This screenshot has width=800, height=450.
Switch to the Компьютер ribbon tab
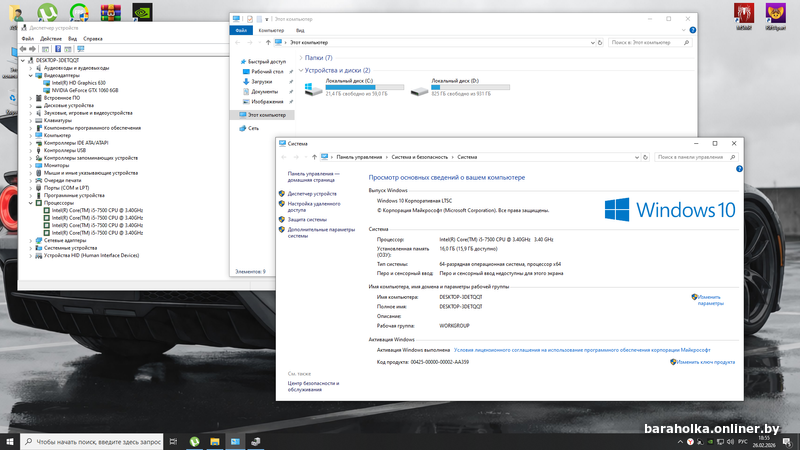(x=272, y=30)
